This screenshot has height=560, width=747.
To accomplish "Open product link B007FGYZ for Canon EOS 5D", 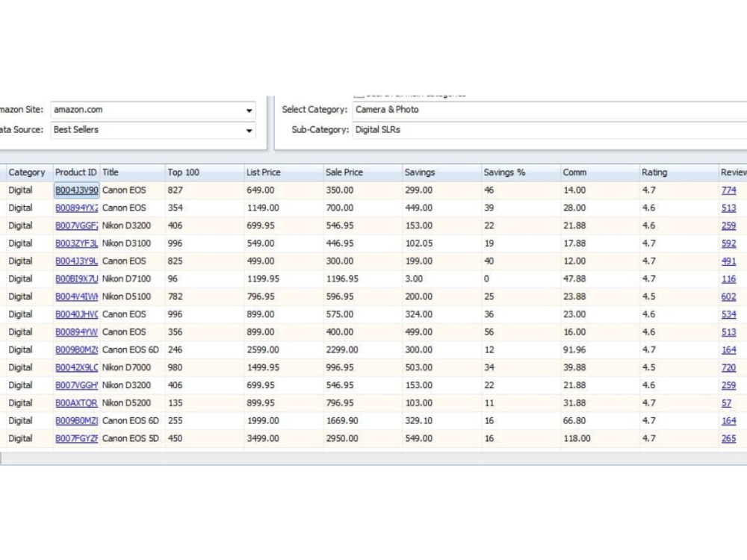I will pos(77,438).
